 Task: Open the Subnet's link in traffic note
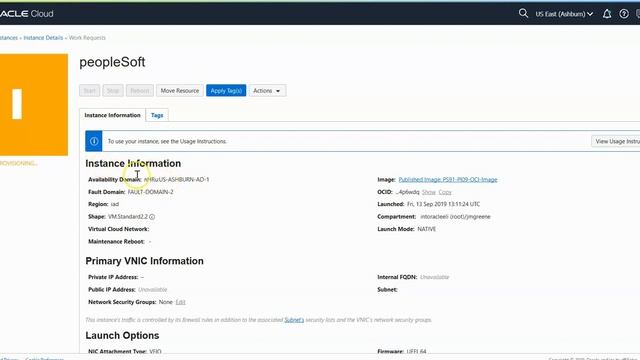coord(294,320)
